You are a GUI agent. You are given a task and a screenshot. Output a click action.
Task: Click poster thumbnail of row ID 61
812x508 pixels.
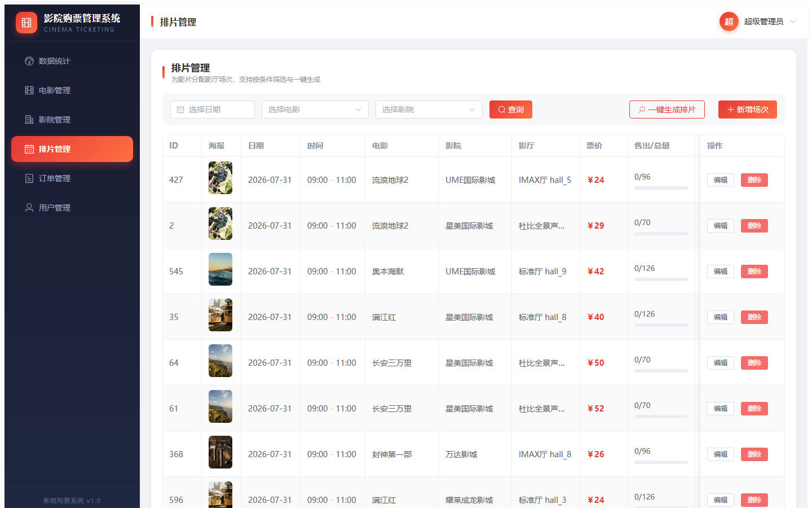tap(220, 406)
